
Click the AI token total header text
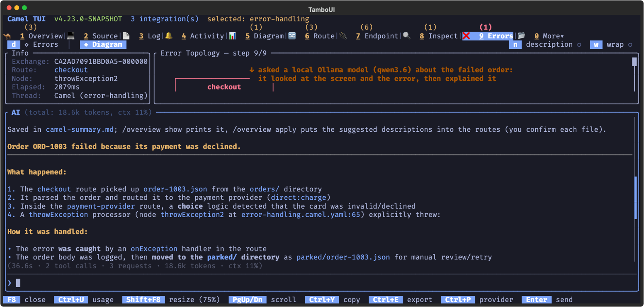tap(88, 112)
